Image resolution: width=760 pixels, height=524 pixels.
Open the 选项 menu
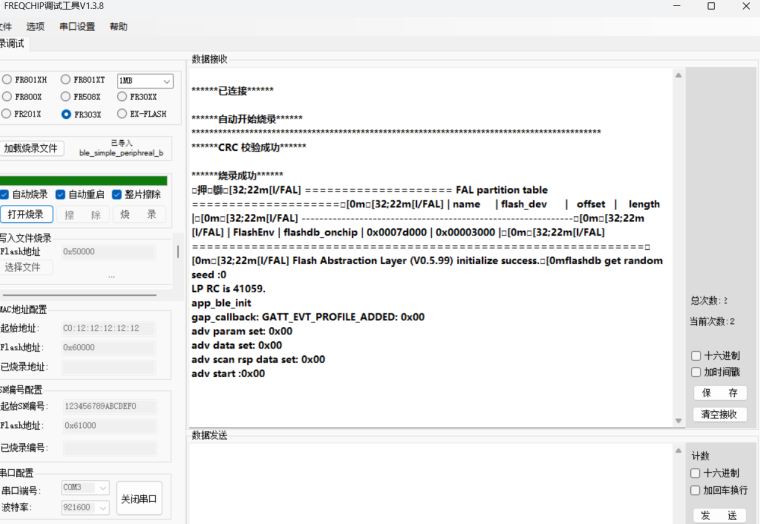tap(35, 27)
